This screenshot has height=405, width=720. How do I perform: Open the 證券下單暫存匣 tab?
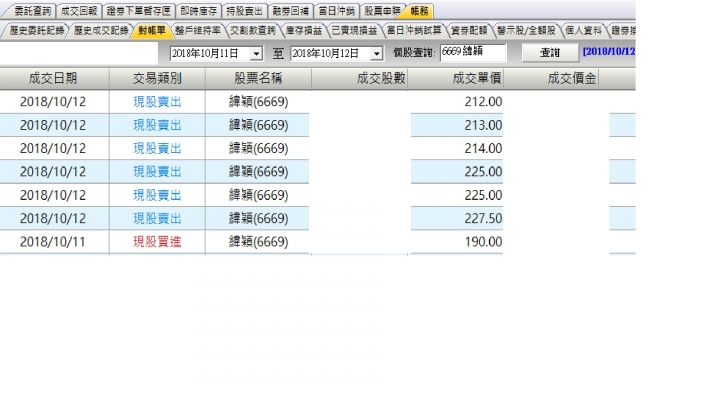pyautogui.click(x=139, y=11)
